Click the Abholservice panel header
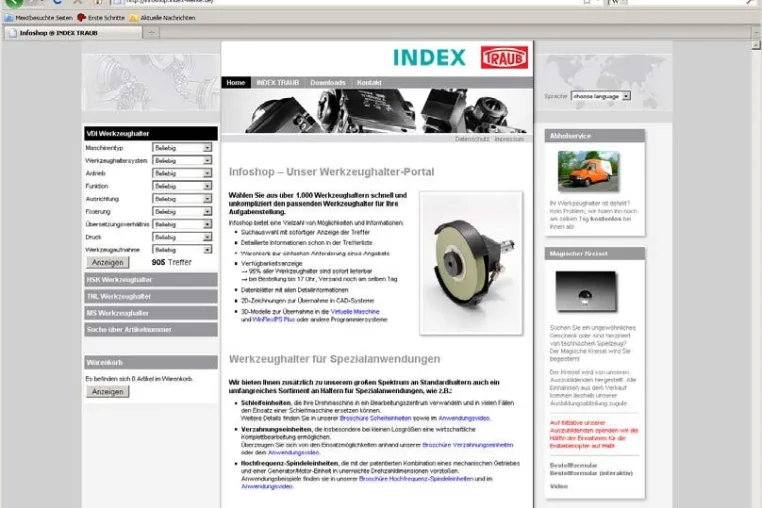 pyautogui.click(x=595, y=136)
